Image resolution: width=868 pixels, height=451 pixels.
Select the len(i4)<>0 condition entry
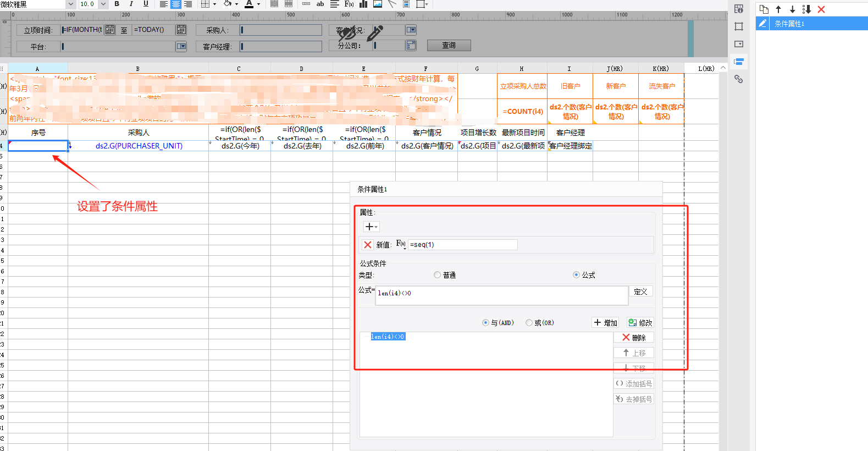point(388,337)
